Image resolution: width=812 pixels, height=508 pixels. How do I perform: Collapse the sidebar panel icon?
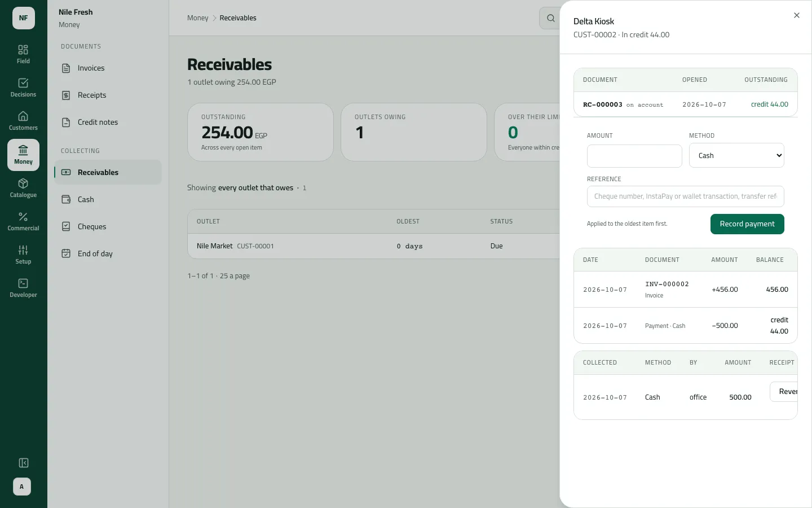click(24, 463)
